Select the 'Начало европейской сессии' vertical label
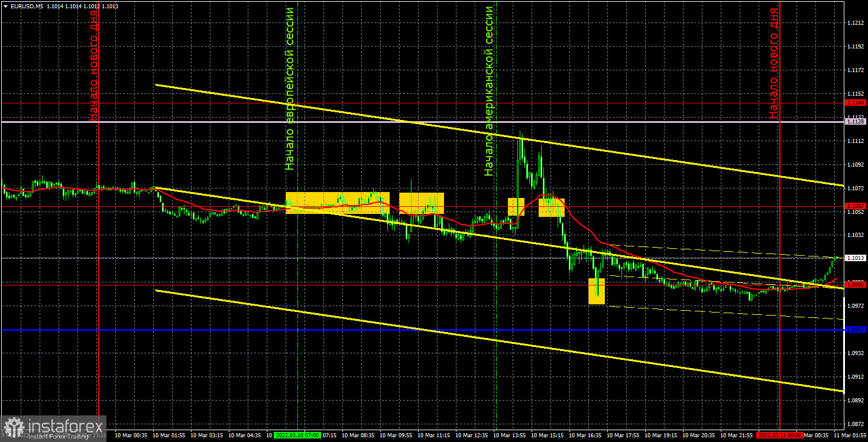This screenshot has width=868, height=442. pos(290,89)
